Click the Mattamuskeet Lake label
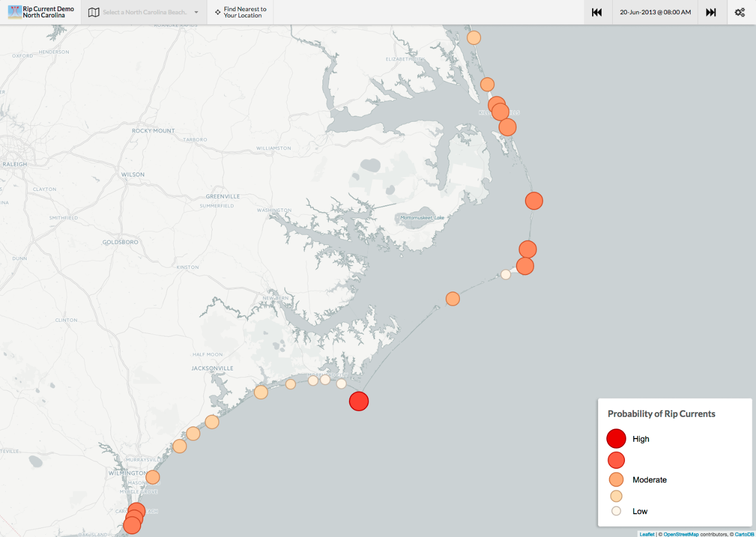This screenshot has width=756, height=537. [x=422, y=217]
